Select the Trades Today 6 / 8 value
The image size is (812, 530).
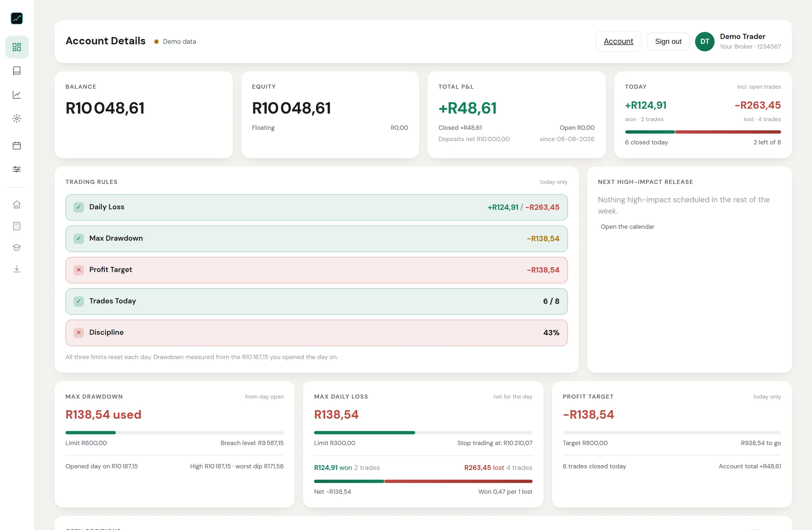551,301
